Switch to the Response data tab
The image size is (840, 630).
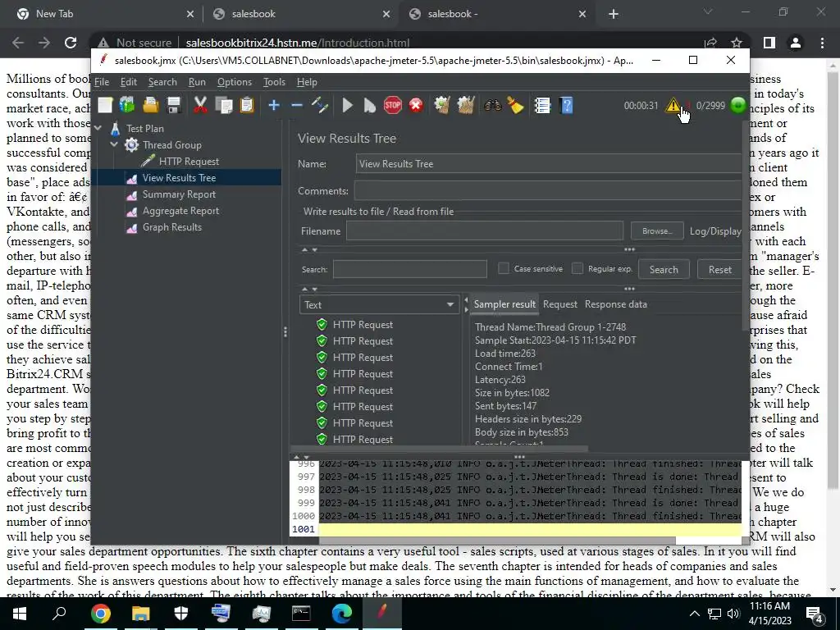615,304
